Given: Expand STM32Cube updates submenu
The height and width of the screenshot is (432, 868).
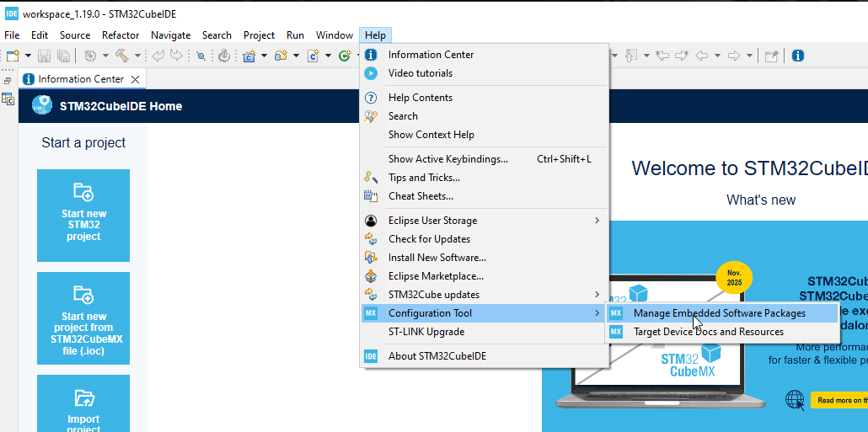Looking at the screenshot, I should pyautogui.click(x=485, y=295).
